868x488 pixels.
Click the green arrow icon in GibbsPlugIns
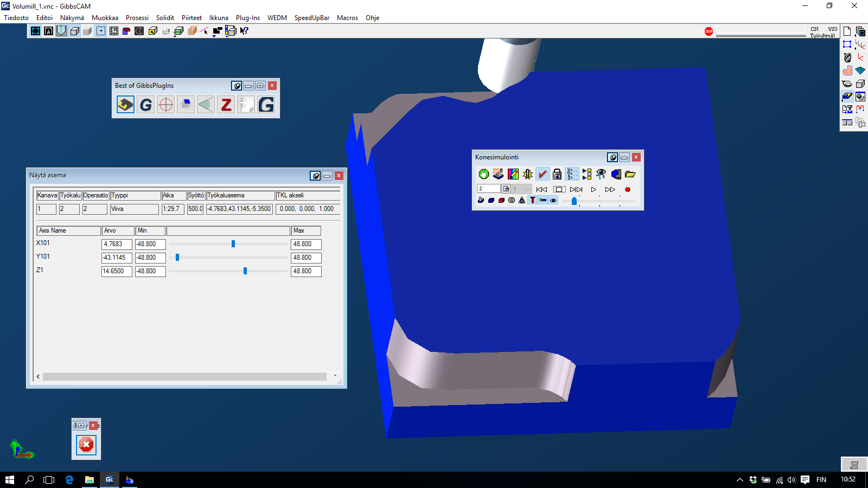(206, 104)
